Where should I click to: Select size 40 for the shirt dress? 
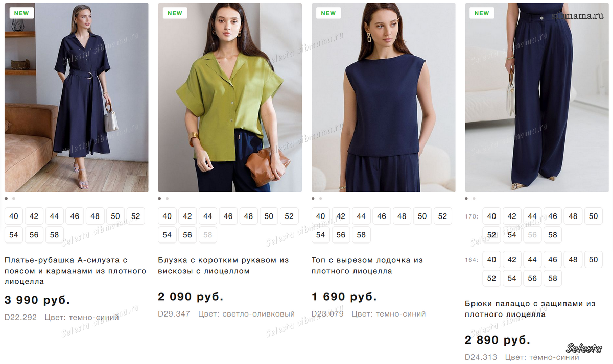(14, 216)
